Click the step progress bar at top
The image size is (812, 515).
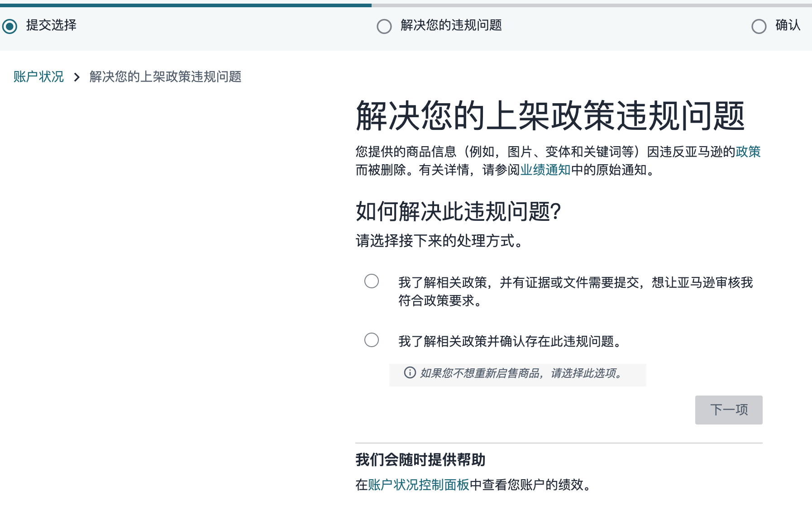[406, 5]
